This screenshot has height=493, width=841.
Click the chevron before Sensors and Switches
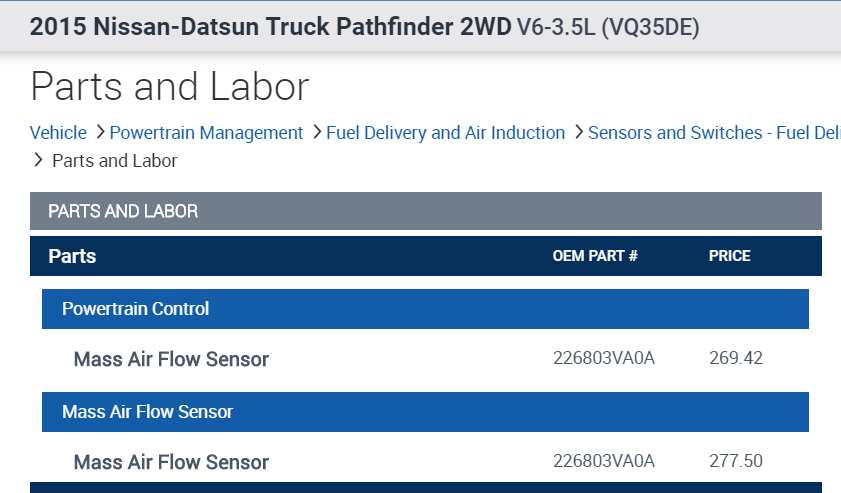tap(577, 132)
